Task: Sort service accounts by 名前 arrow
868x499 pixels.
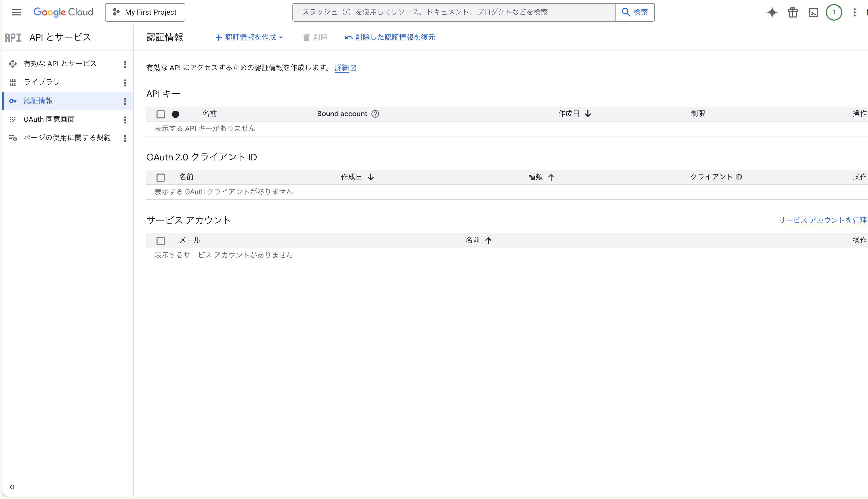Action: [488, 240]
